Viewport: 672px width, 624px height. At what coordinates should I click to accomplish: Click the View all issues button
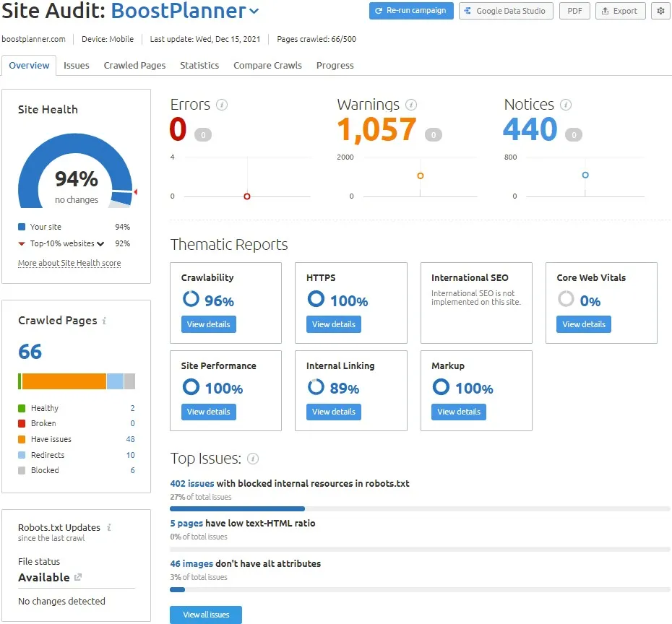[206, 615]
